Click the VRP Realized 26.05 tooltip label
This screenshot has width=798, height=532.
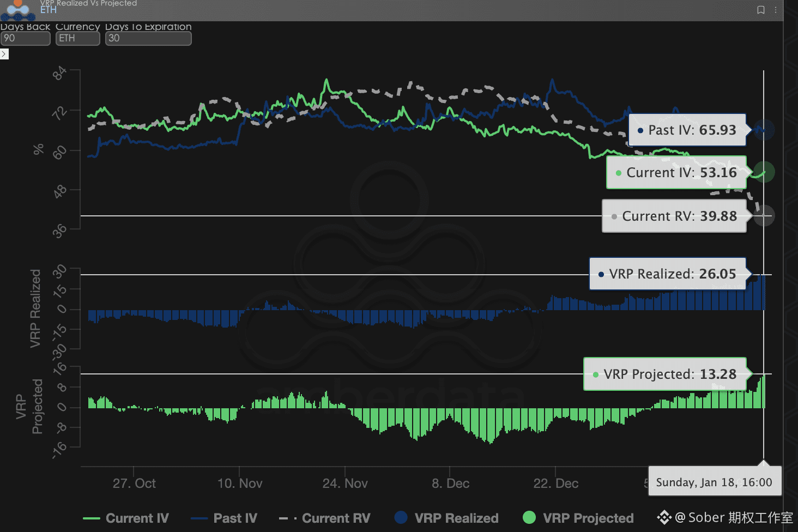(x=667, y=274)
